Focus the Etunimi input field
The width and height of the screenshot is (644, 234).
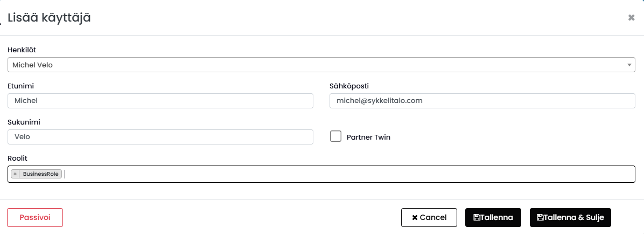(x=160, y=101)
